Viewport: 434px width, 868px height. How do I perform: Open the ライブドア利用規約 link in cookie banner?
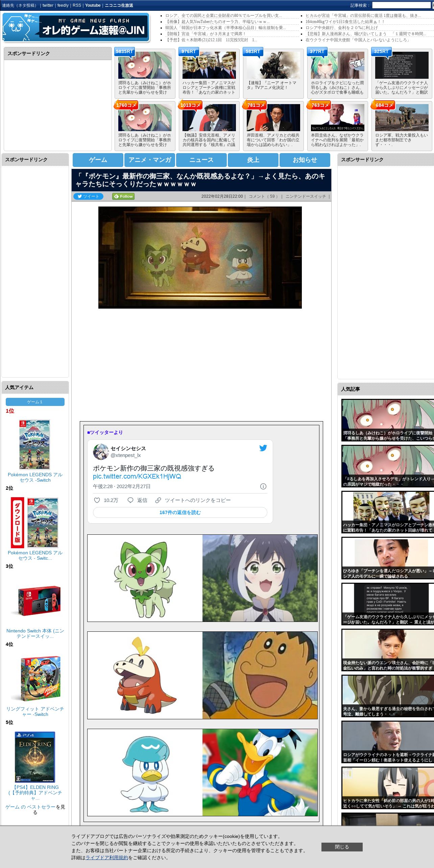(107, 858)
